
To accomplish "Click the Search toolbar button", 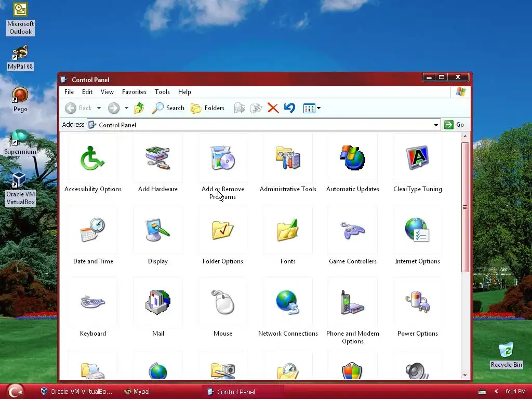I will coord(168,108).
